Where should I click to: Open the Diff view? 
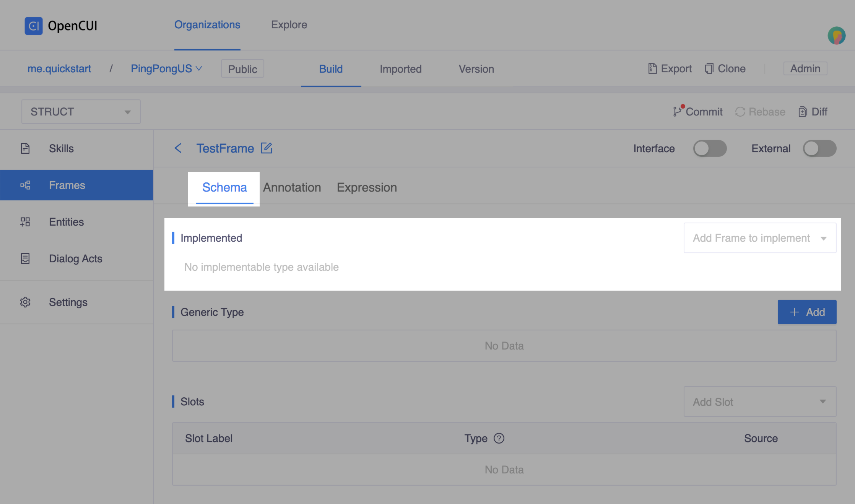[x=813, y=112]
